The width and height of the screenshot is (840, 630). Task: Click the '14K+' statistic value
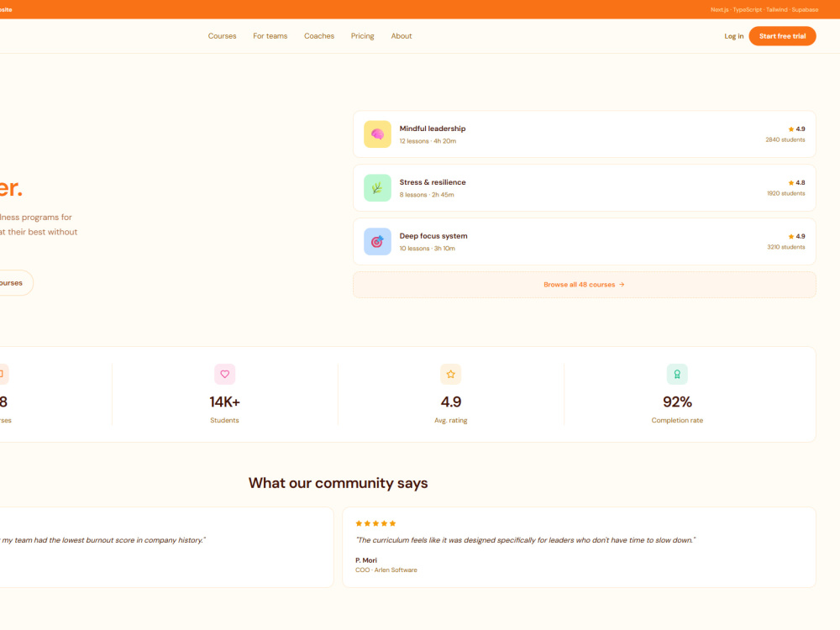point(224,402)
